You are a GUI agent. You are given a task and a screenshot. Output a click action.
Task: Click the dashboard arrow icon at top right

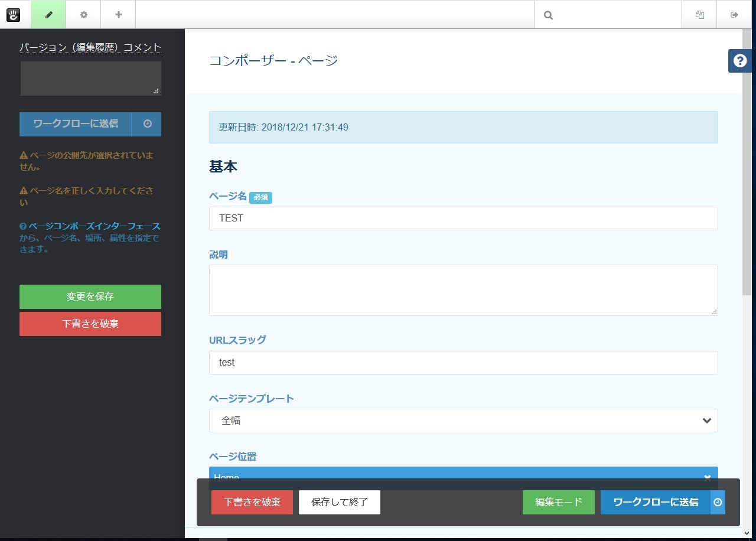734,15
